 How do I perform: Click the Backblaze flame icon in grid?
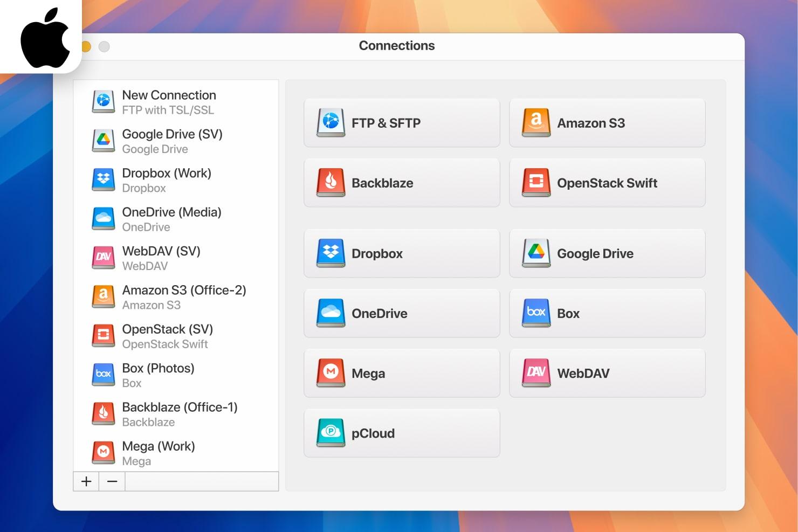[331, 183]
